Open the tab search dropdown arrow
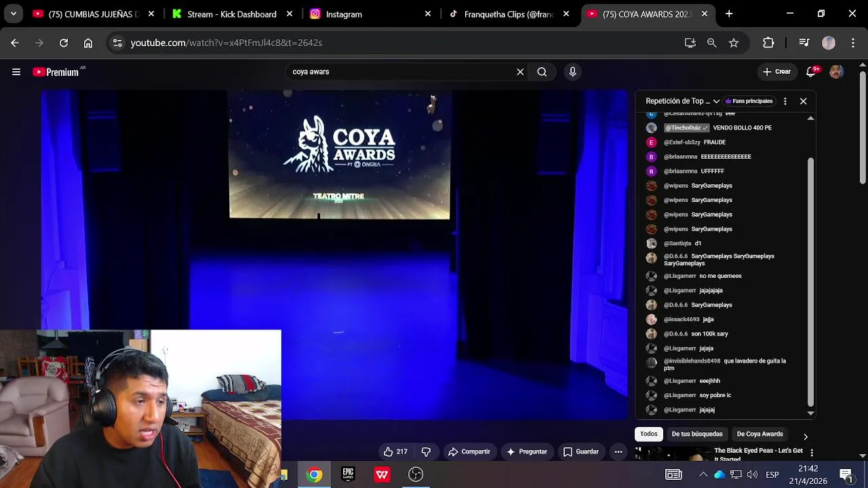Image resolution: width=868 pixels, height=488 pixels. pyautogui.click(x=14, y=14)
